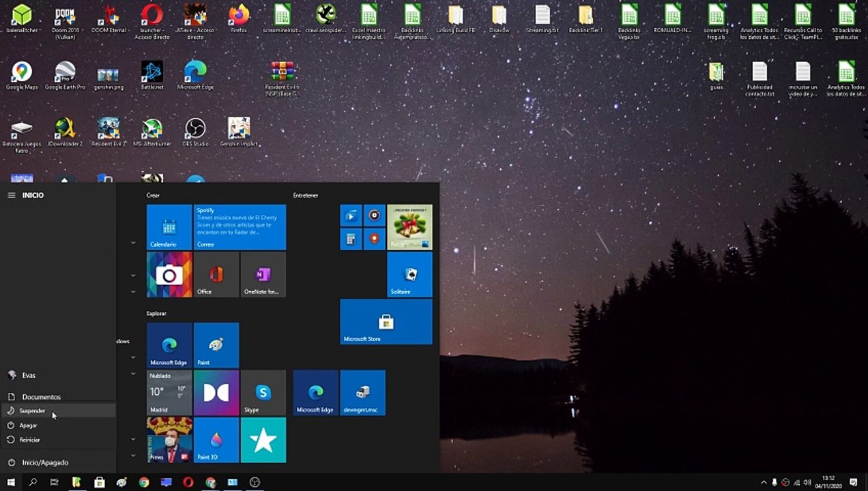The image size is (868, 491).
Task: Open Documentos from the Start sidebar
Action: click(x=58, y=397)
